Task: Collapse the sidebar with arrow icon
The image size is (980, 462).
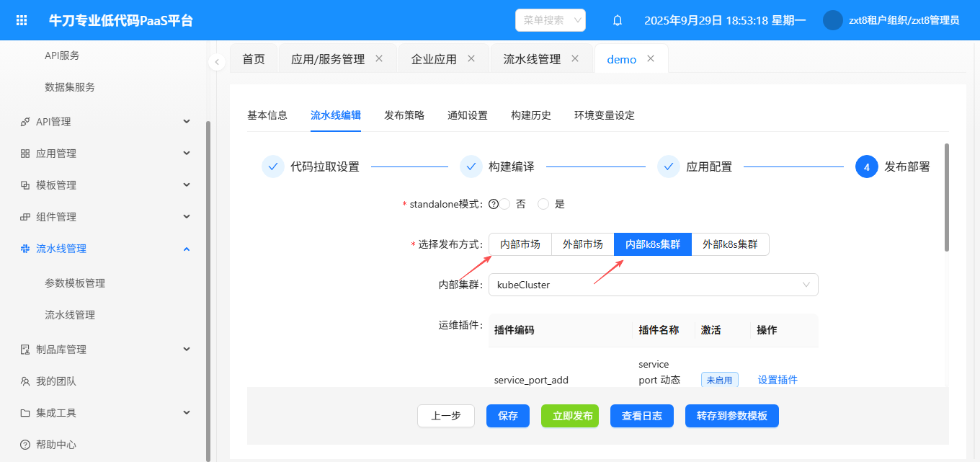Action: tap(217, 62)
